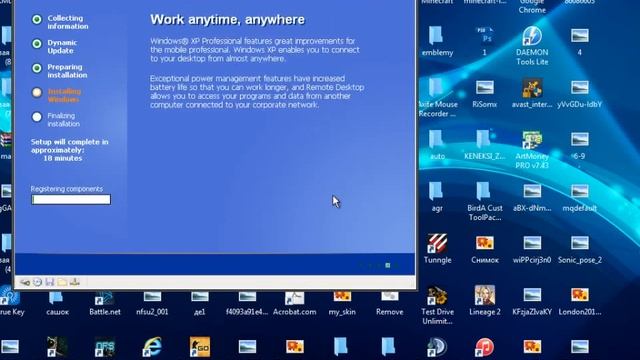Open the avast_inter... installer icon
The image size is (640, 360).
pos(532,88)
